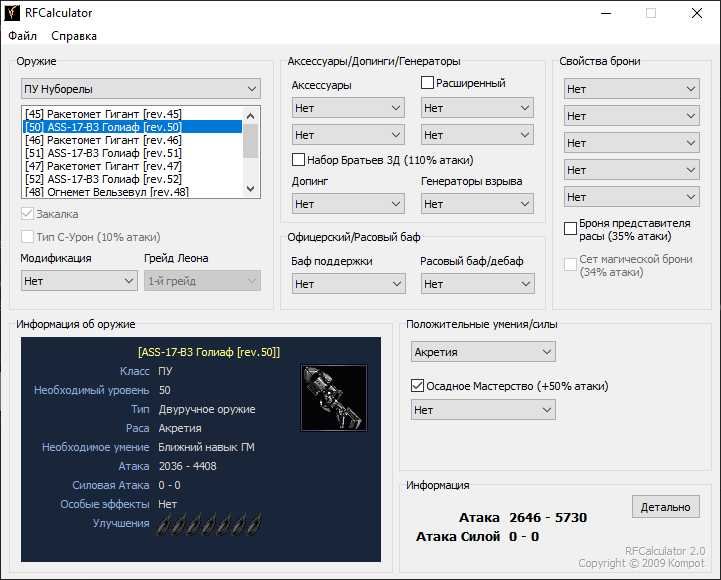Uncheck Осадное Мастерство (+50% атаки)
The image size is (721, 580).
click(x=418, y=386)
